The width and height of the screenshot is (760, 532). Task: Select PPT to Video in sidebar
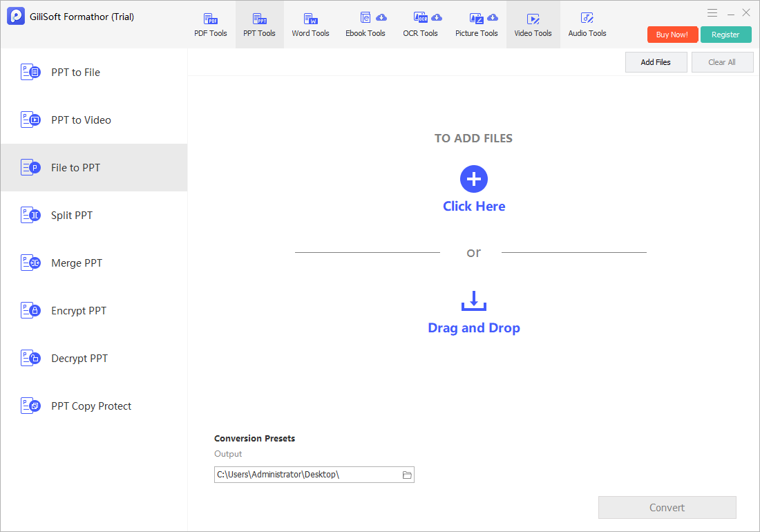pyautogui.click(x=94, y=120)
